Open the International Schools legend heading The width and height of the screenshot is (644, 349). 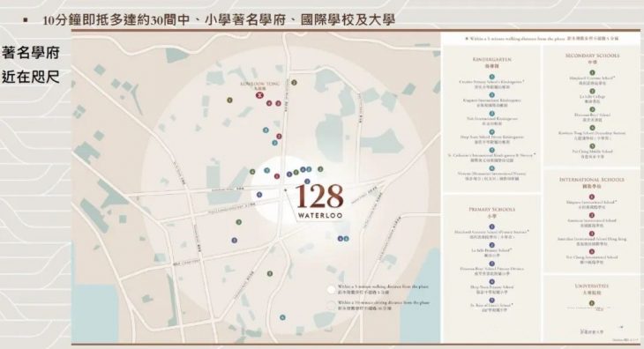point(592,180)
